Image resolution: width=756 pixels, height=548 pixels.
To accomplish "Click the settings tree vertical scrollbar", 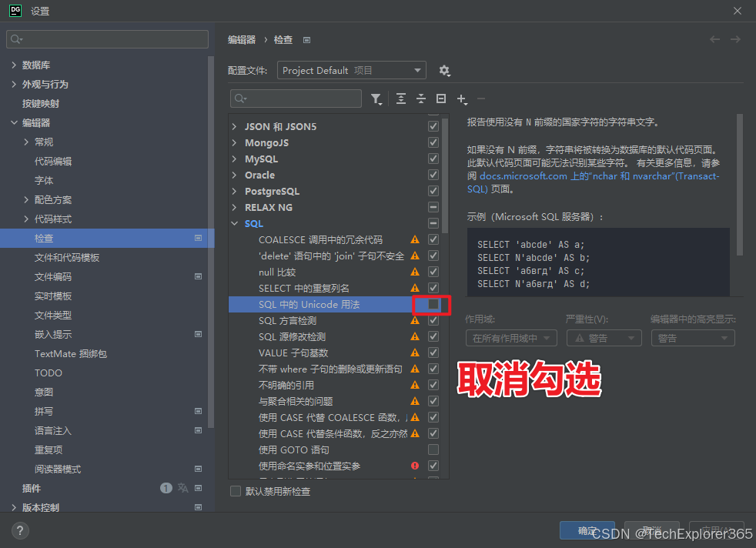I will click(211, 241).
